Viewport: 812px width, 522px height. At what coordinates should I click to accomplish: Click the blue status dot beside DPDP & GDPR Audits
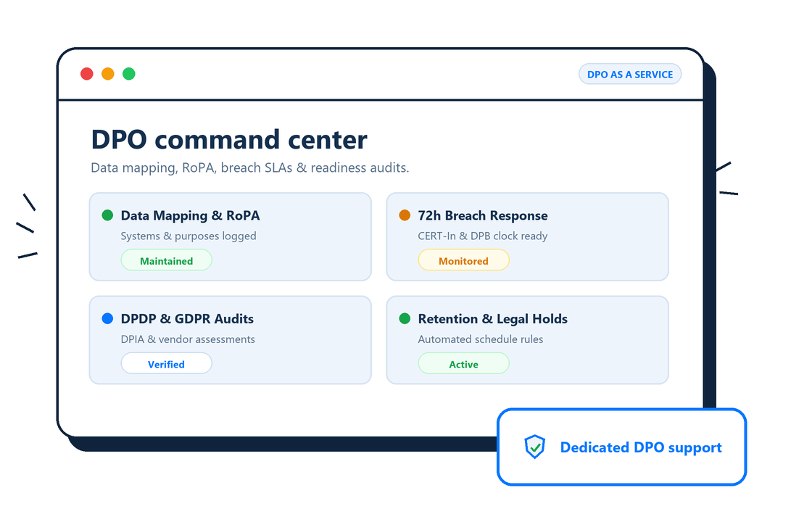click(x=108, y=318)
